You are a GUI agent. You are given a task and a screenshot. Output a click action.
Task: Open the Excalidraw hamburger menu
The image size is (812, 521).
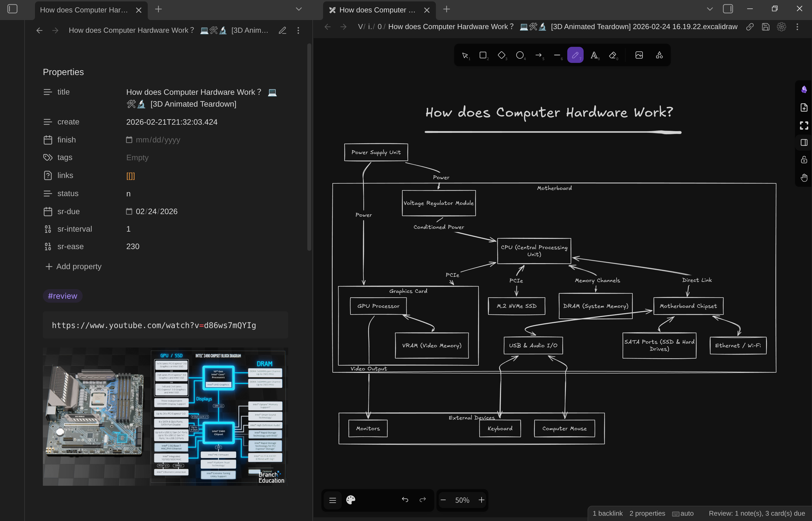pyautogui.click(x=333, y=500)
